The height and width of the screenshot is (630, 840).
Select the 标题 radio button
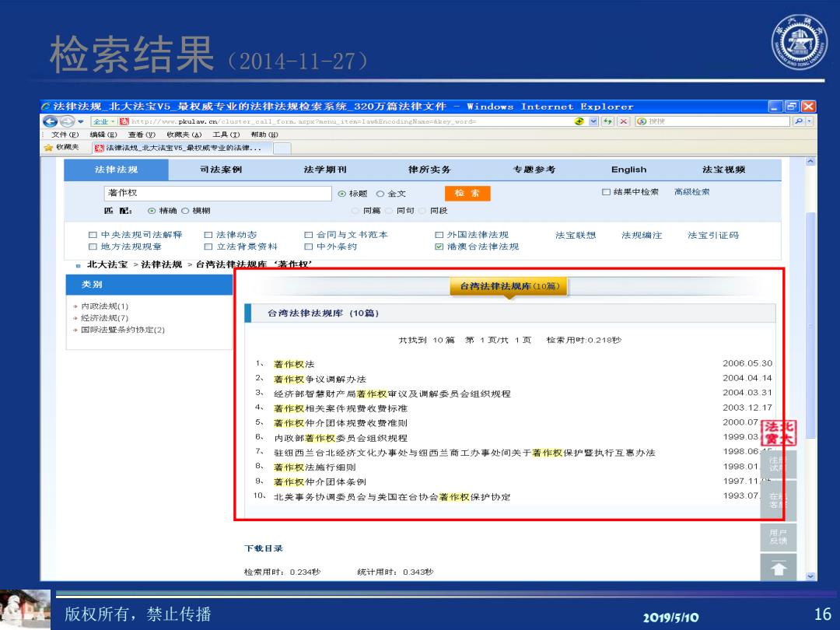click(x=341, y=194)
